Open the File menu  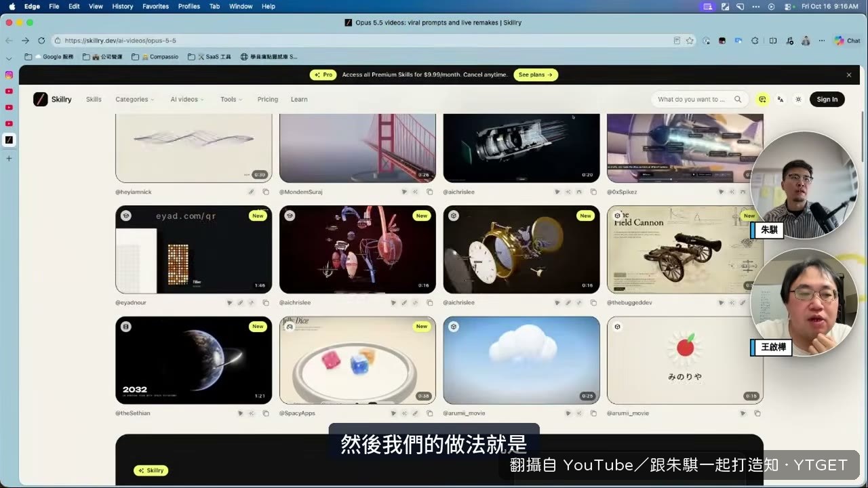point(54,6)
